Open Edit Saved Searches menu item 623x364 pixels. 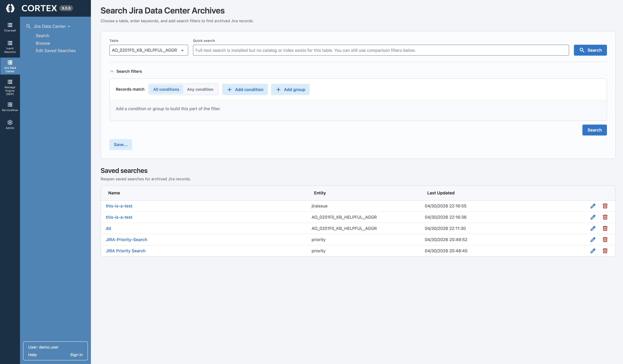(x=56, y=50)
